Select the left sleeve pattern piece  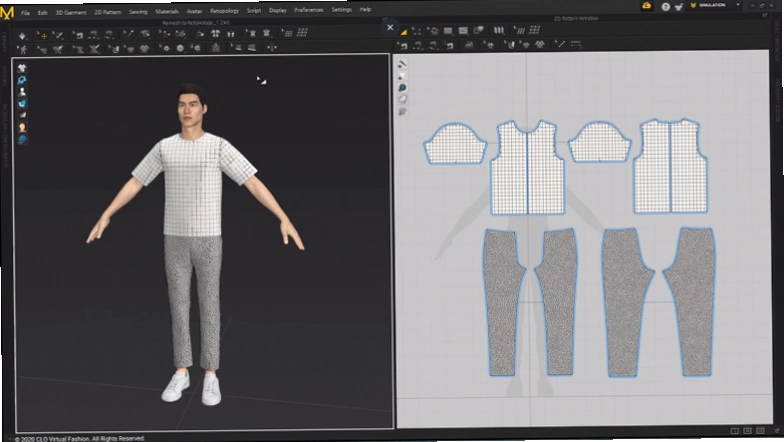(455, 144)
